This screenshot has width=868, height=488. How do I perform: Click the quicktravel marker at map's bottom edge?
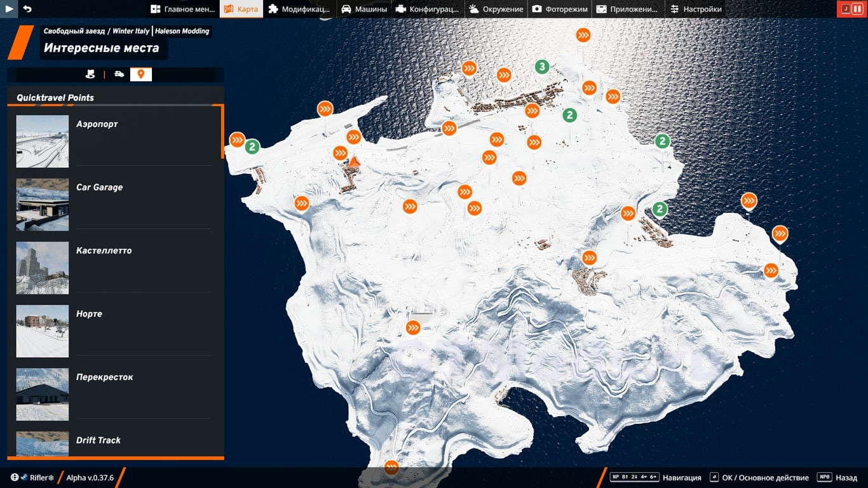[391, 468]
